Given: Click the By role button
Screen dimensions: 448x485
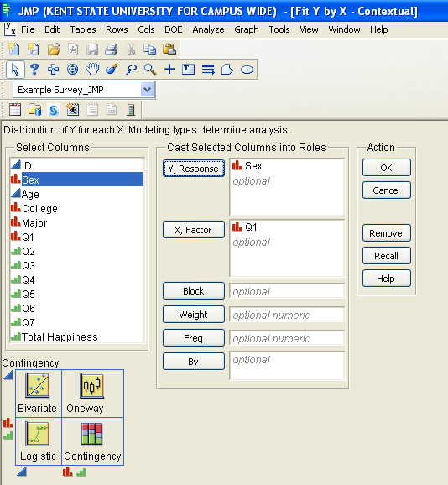Looking at the screenshot, I should click(x=194, y=362).
